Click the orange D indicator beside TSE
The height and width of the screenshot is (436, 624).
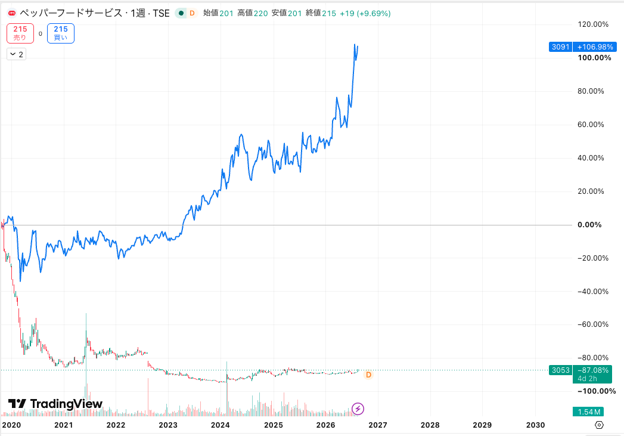pyautogui.click(x=192, y=14)
